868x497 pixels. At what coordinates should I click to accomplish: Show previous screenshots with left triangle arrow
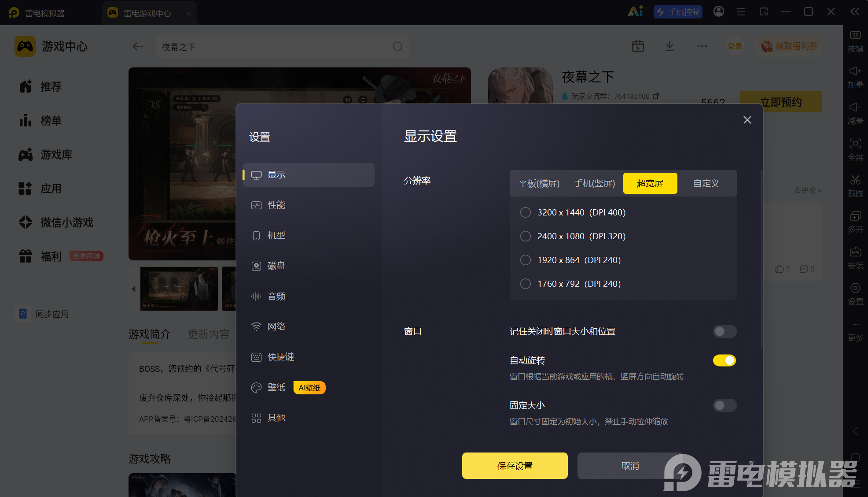[133, 289]
